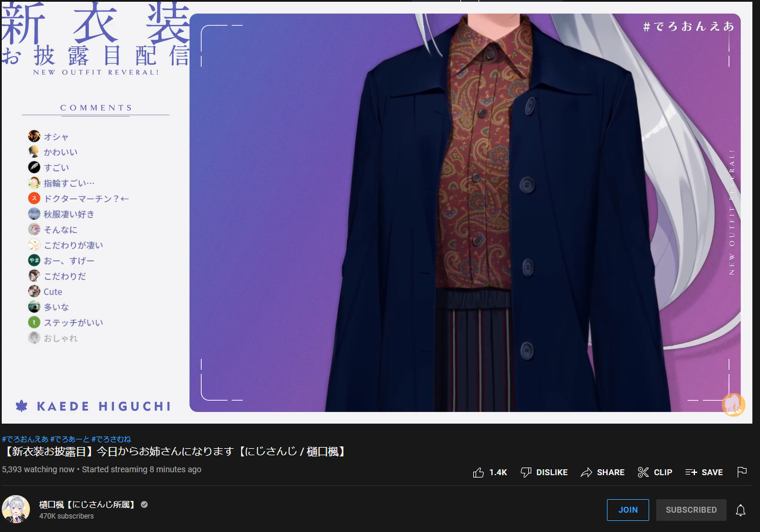
Task: Open Share options via arrow icon
Action: [586, 472]
